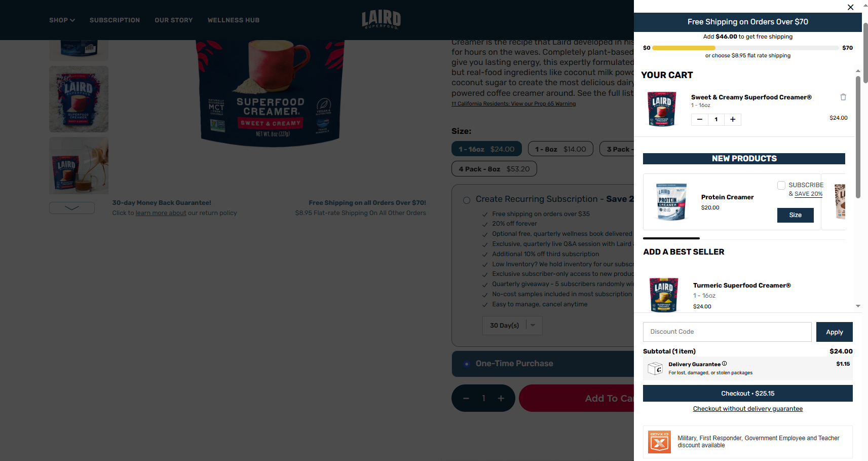Expand more thumbnails with the down chevron

[x=72, y=208]
